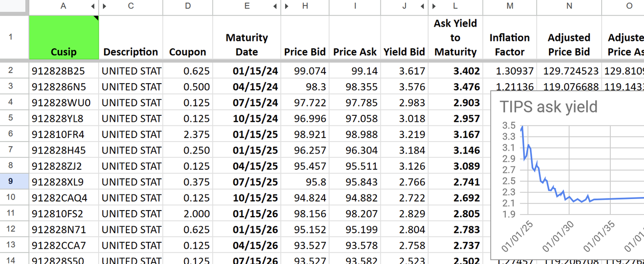Screen dimensions: 644x264
Task: Select column D header
Action: 188,6
